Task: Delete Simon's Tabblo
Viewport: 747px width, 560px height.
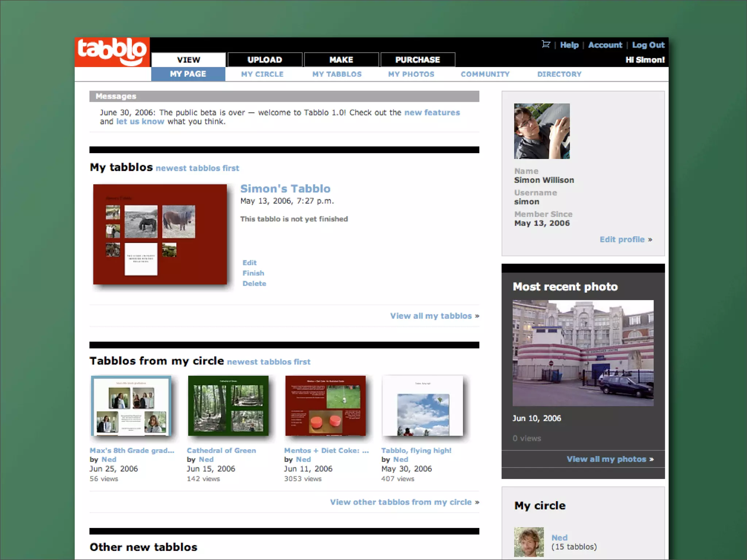Action: point(254,284)
